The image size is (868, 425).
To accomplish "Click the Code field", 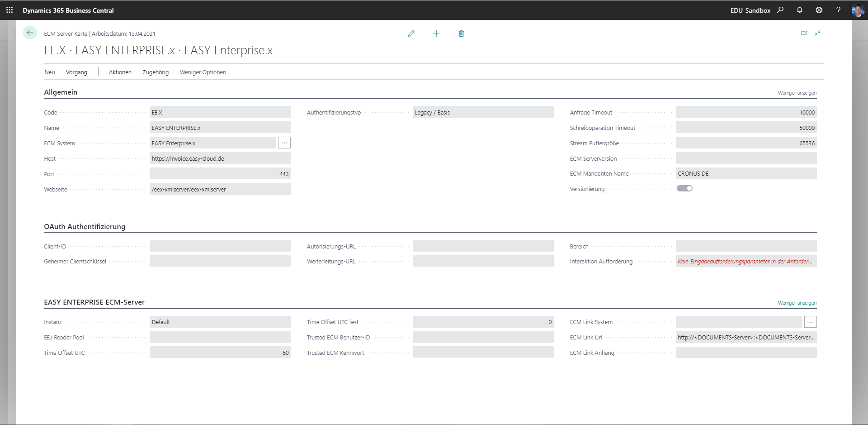I will tap(220, 112).
